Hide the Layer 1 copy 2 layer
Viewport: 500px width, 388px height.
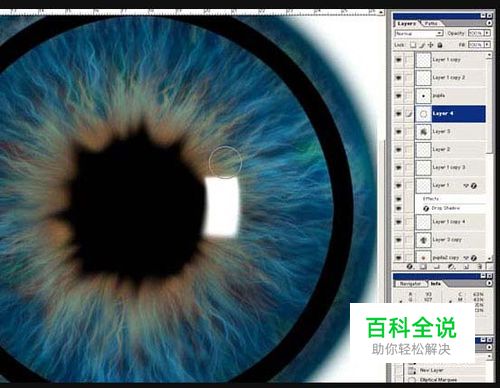[398, 78]
